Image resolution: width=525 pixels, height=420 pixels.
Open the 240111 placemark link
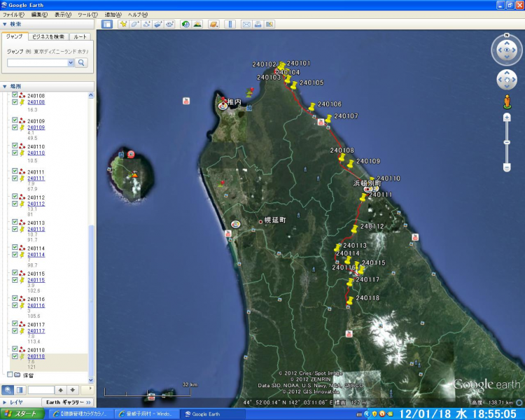click(36, 178)
